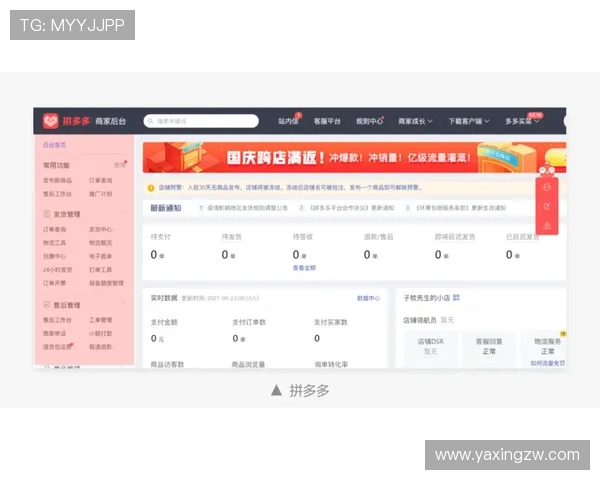Open 报备额度管理 in the sidebar
This screenshot has height=480, width=600.
pos(106,283)
